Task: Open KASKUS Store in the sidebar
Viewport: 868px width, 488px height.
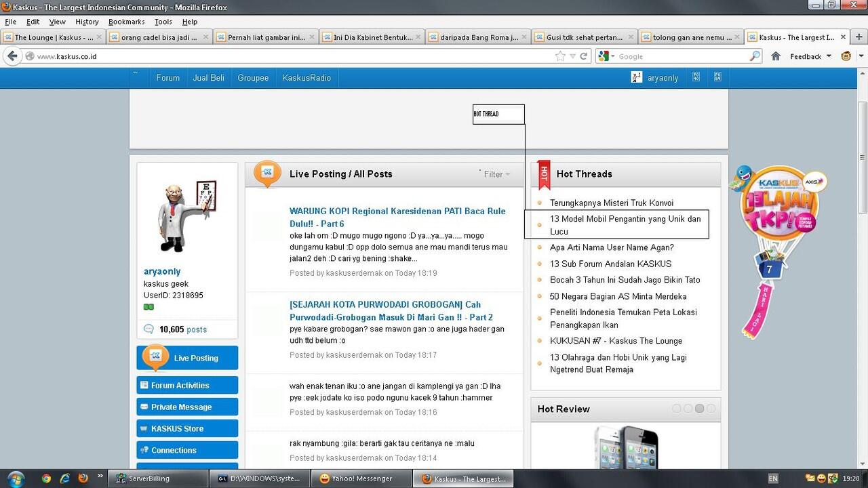Action: click(187, 428)
